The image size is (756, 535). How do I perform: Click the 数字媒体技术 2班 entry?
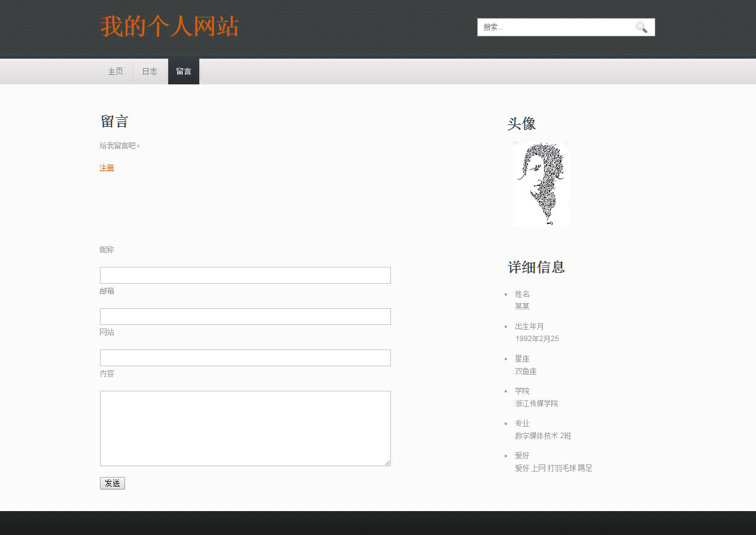543,436
